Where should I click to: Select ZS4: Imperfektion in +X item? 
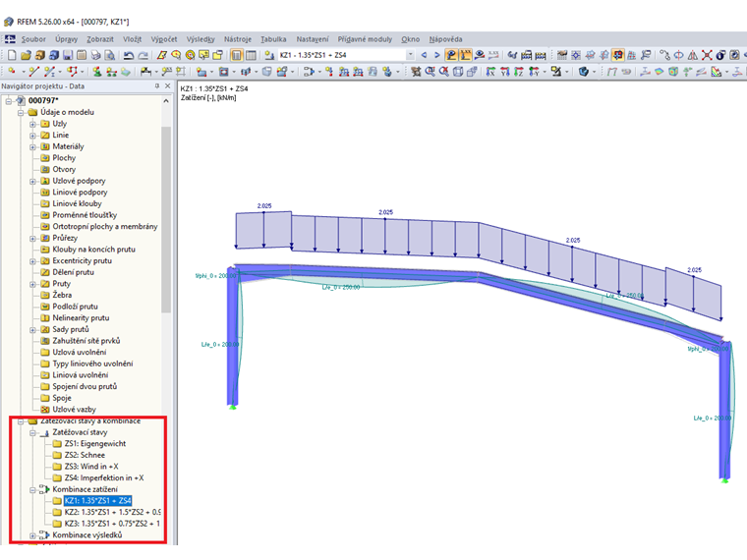point(104,478)
